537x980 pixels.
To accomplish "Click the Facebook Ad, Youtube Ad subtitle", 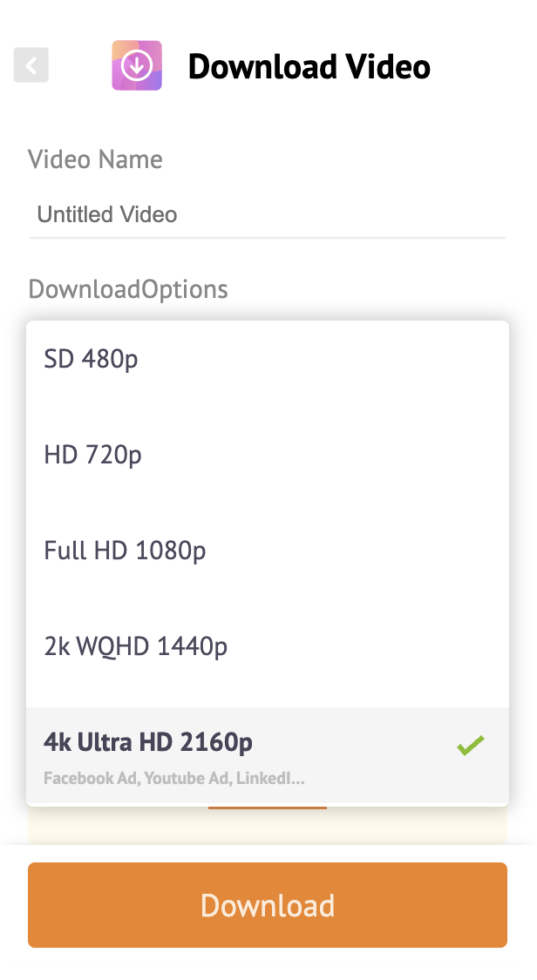I will pos(174,778).
